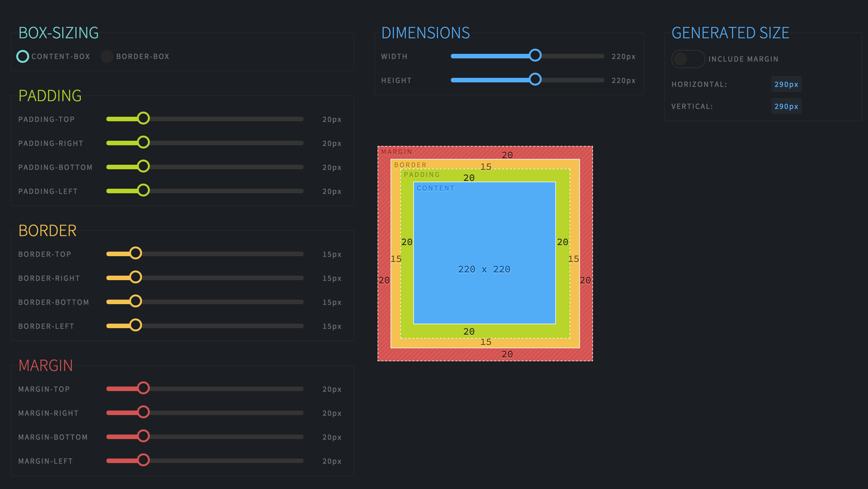Viewport: 868px width, 489px height.
Task: Click the border-bottom slider handle
Action: tap(136, 301)
